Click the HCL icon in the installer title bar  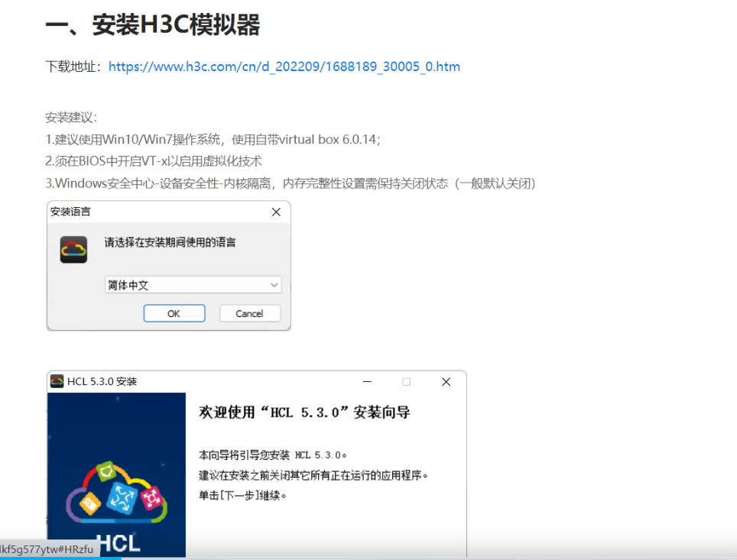pos(57,381)
